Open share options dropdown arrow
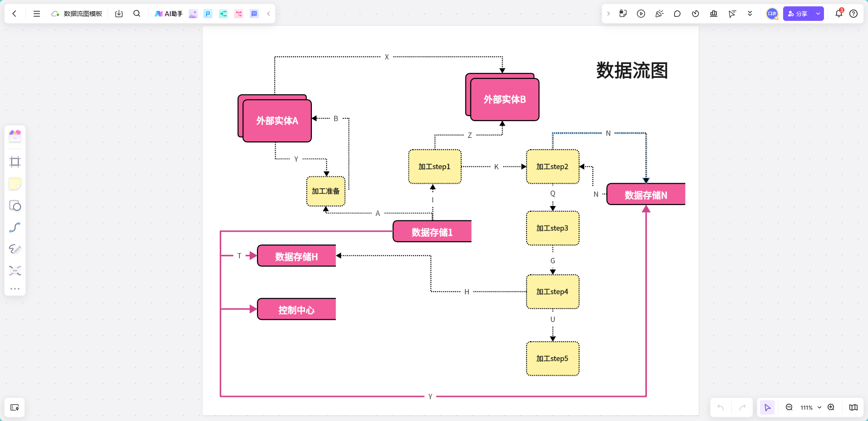 point(818,14)
